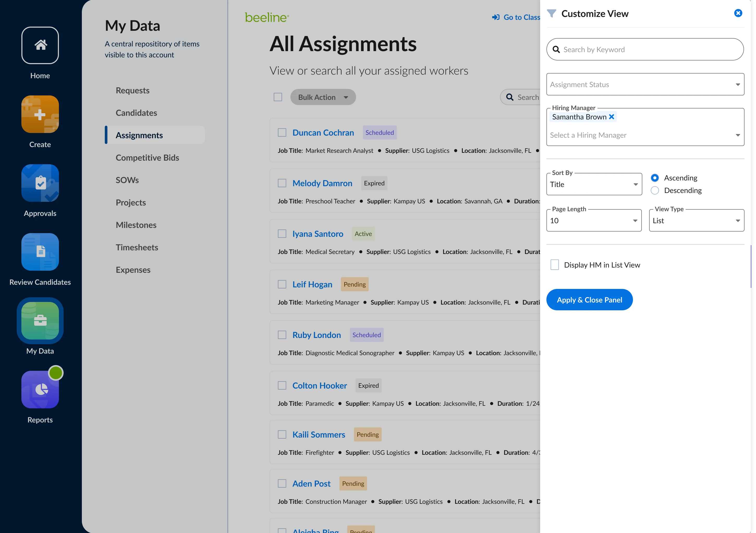The width and height of the screenshot is (756, 533).
Task: Select Descending sort order
Action: pyautogui.click(x=655, y=190)
